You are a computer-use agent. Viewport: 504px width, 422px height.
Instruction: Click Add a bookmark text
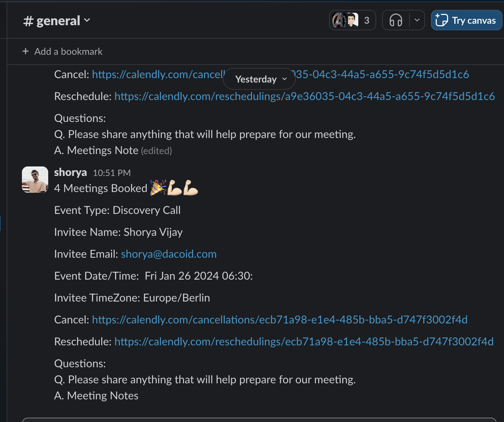tap(68, 51)
